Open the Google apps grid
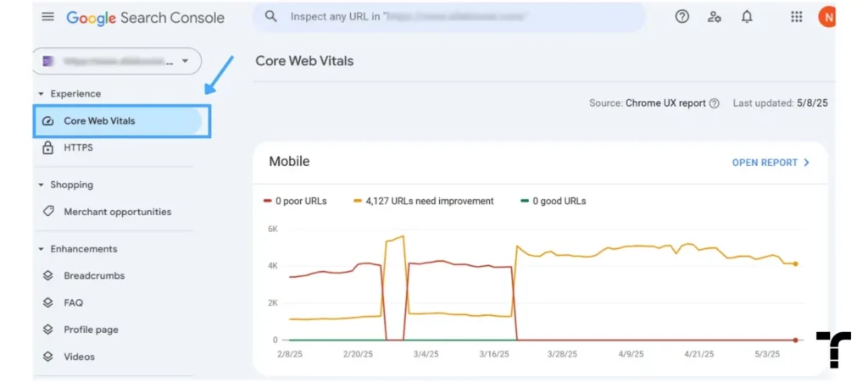Screen dimensions: 868x382 click(x=796, y=17)
